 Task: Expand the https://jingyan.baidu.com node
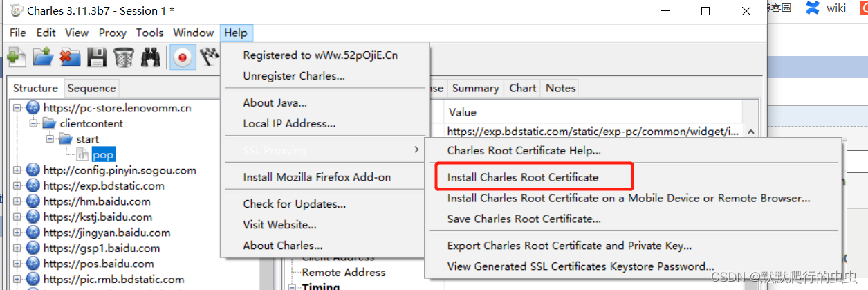click(17, 233)
